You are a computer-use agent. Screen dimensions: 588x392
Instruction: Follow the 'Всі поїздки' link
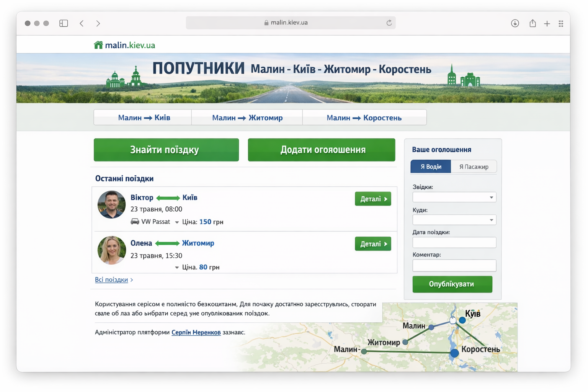coord(111,280)
